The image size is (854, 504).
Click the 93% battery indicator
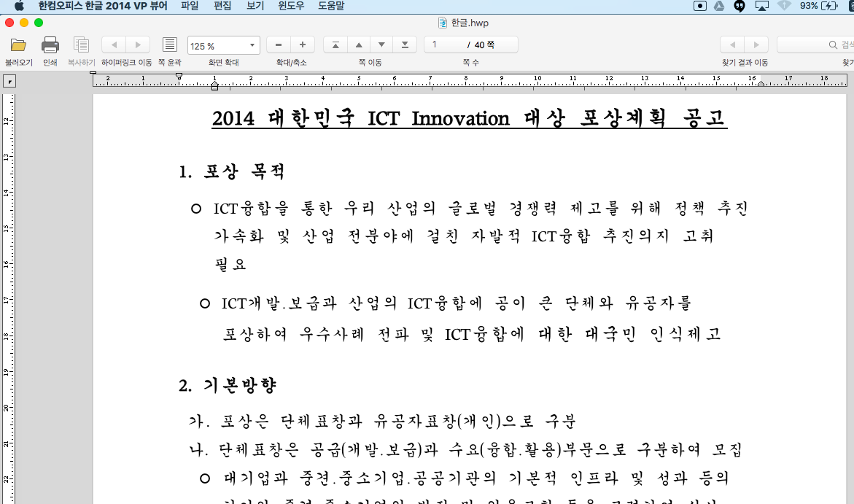pyautogui.click(x=818, y=6)
